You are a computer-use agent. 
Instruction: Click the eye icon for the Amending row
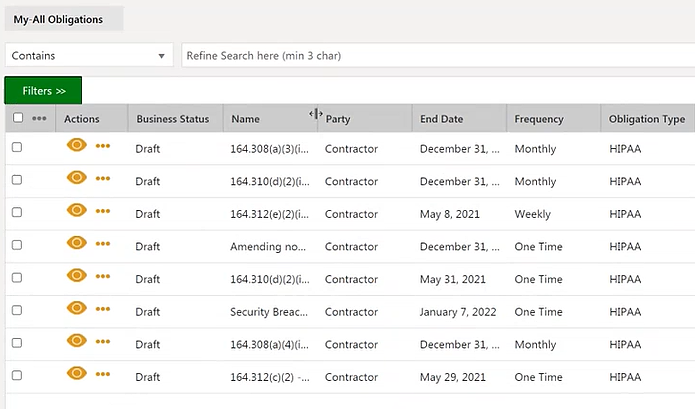pyautogui.click(x=77, y=244)
